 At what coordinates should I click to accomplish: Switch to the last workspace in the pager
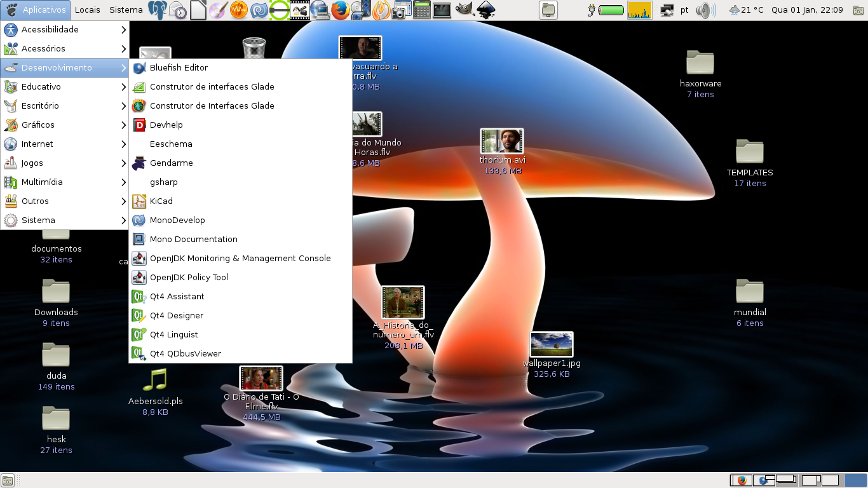855,480
